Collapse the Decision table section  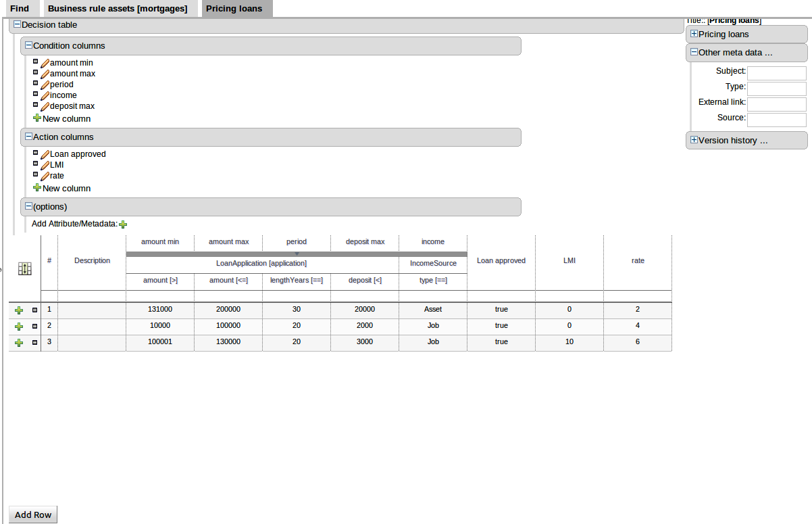(x=17, y=25)
